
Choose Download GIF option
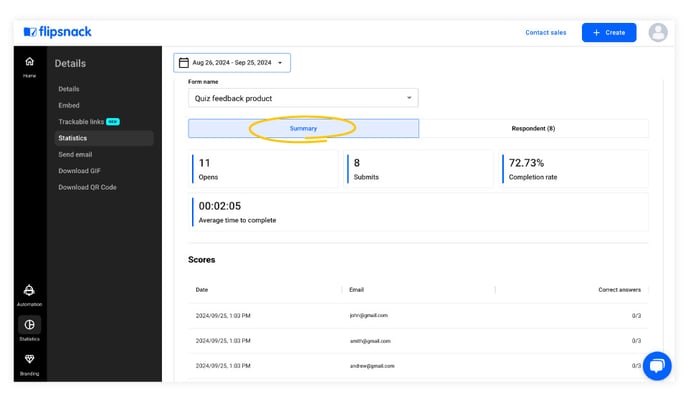(x=79, y=171)
